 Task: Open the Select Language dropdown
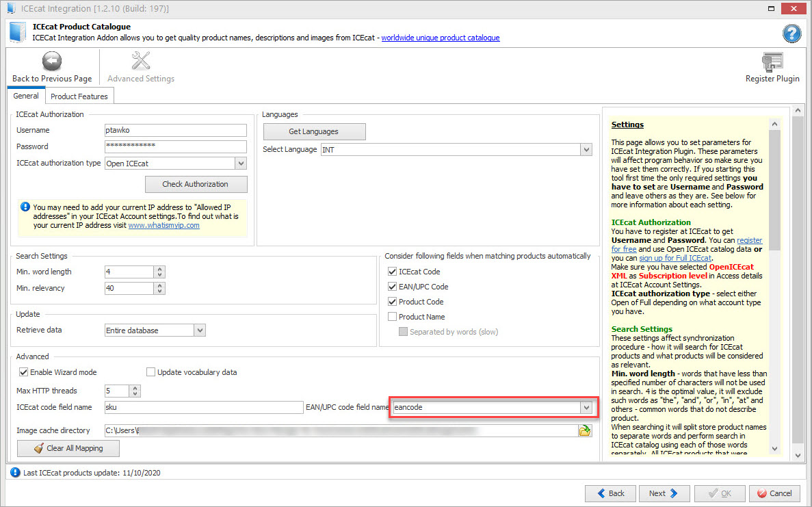coord(586,150)
